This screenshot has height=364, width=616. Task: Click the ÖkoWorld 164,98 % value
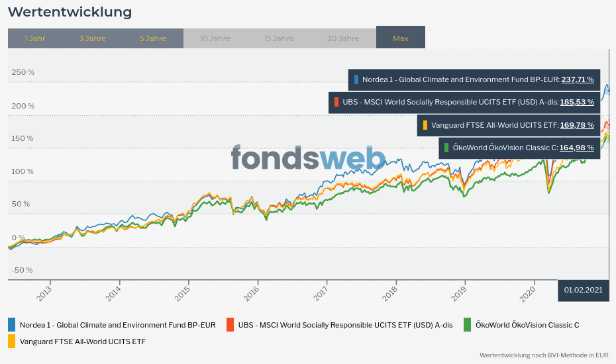pyautogui.click(x=578, y=147)
